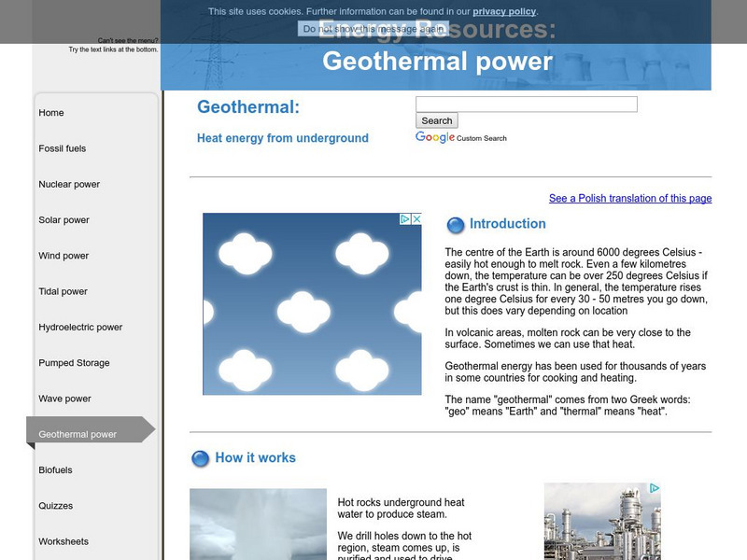
Task: Follow the Polish translation link
Action: (630, 198)
